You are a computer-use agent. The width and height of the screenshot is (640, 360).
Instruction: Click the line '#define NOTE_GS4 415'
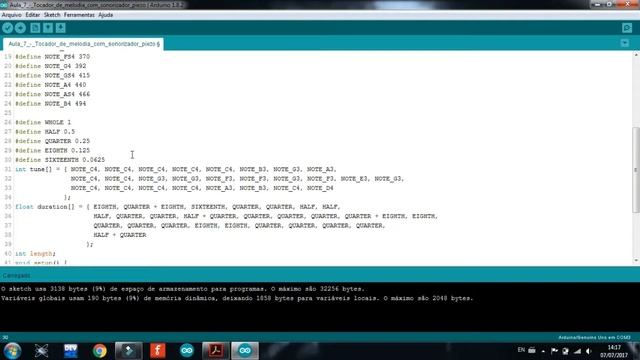coord(52,76)
